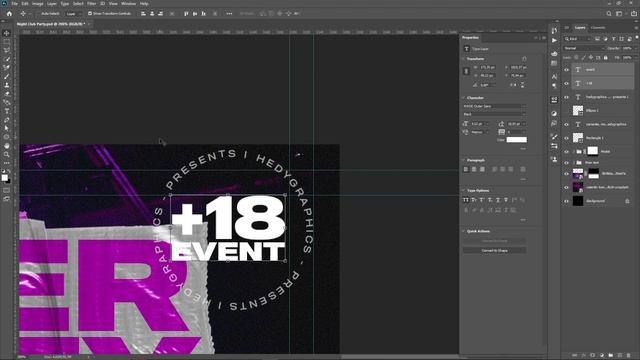Open the font style Black dropdown

point(494,114)
